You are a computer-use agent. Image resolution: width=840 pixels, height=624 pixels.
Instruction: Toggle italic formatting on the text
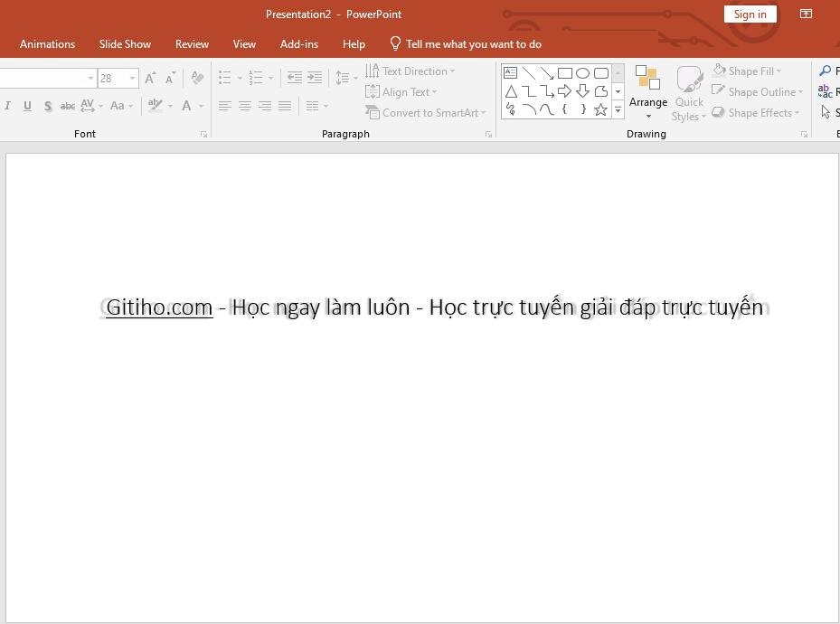[x=7, y=106]
